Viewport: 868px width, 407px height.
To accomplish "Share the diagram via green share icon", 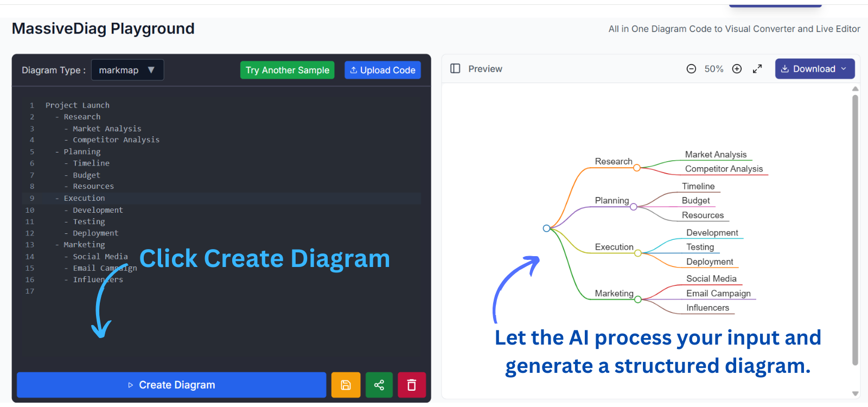I will tap(379, 385).
